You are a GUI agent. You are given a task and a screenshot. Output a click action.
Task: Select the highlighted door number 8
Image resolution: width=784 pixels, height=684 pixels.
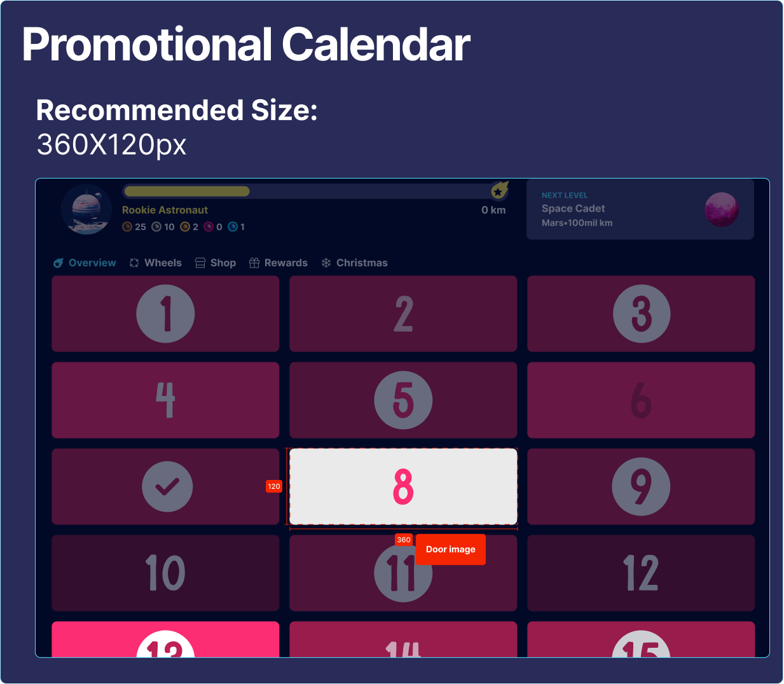pos(403,486)
